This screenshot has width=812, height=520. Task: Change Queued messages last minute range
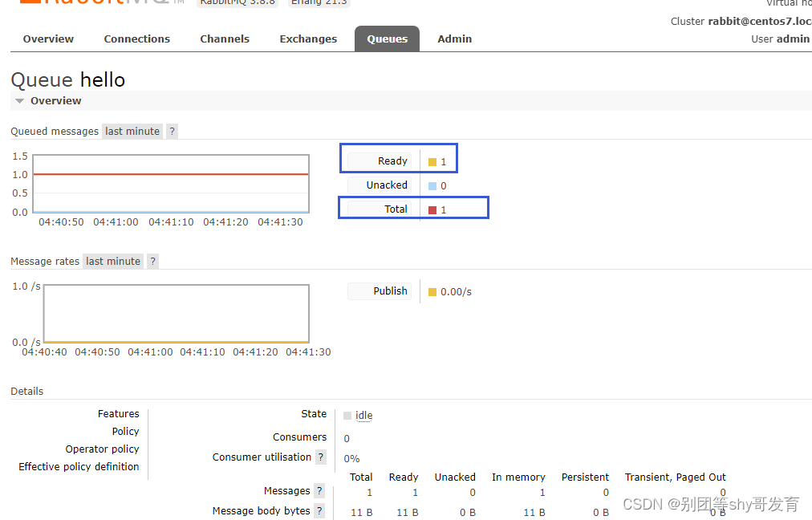[x=132, y=132]
